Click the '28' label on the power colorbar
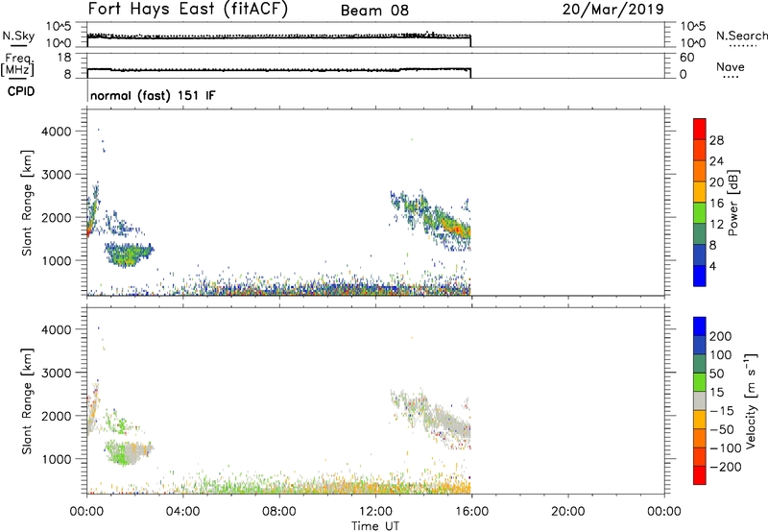Screen dimensions: 768x532 [x=716, y=140]
